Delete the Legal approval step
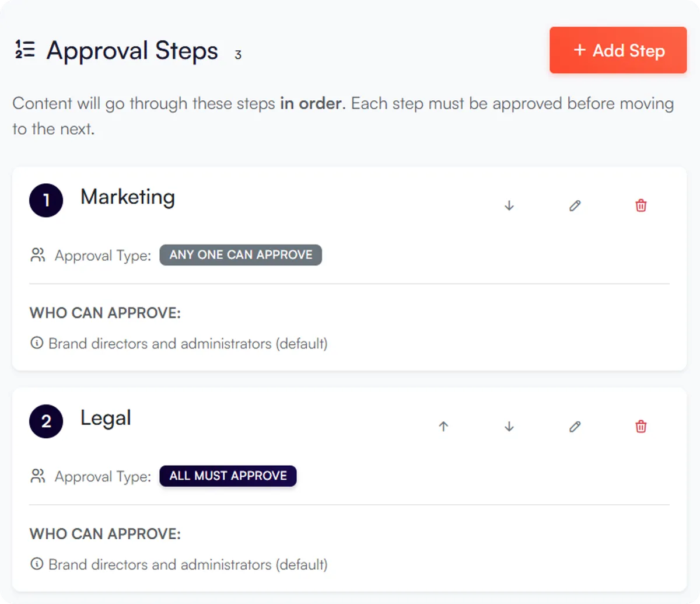Viewport: 700px width, 604px height. (640, 427)
